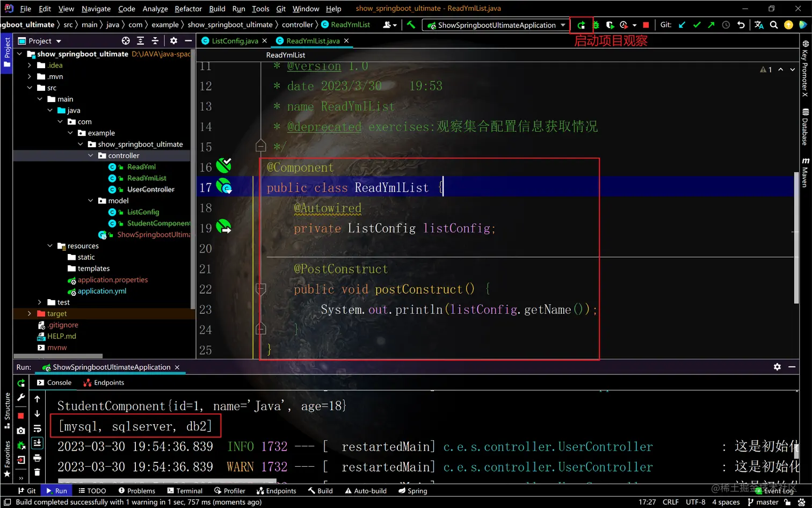The width and height of the screenshot is (812, 508).
Task: Click the Build Project hammer icon
Action: click(411, 25)
